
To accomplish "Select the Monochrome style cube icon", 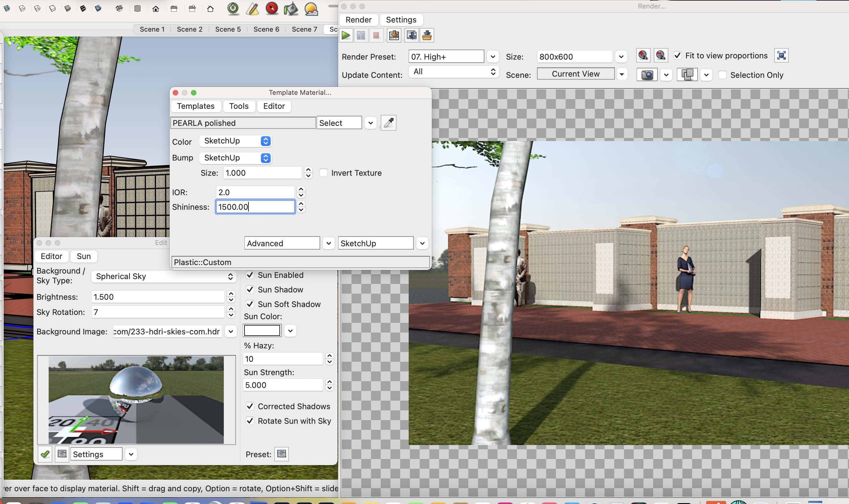I will (98, 9).
